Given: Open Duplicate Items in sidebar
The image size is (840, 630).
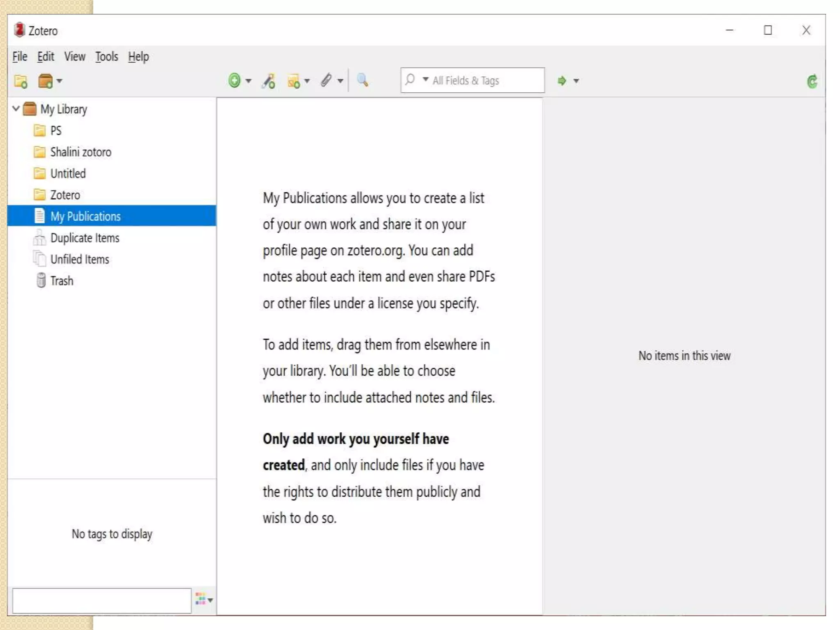Looking at the screenshot, I should [84, 238].
